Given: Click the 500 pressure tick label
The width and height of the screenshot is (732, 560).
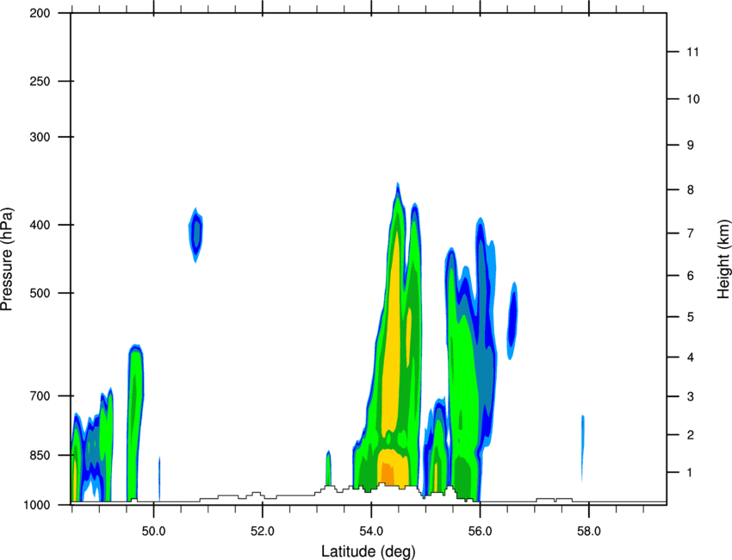Looking at the screenshot, I should [x=40, y=293].
